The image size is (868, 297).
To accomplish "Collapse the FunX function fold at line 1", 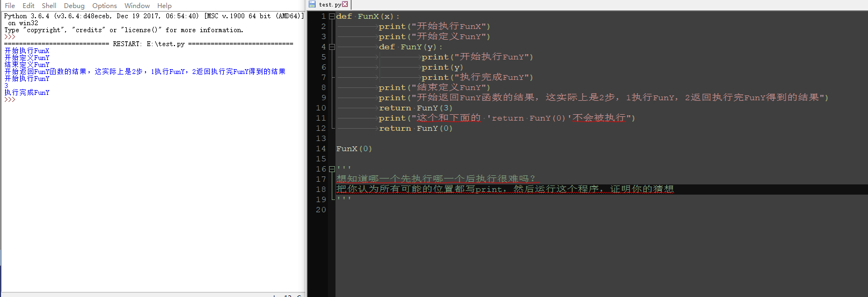I will (x=332, y=17).
